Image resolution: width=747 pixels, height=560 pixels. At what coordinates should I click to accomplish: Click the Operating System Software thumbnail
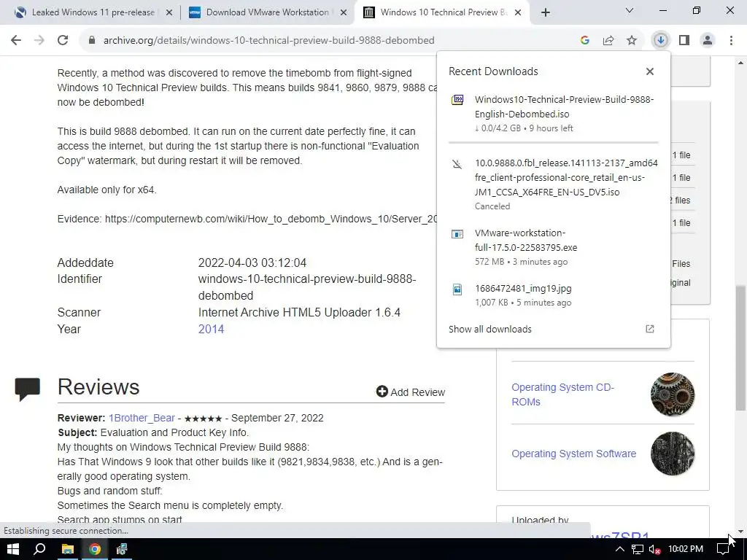click(x=672, y=454)
